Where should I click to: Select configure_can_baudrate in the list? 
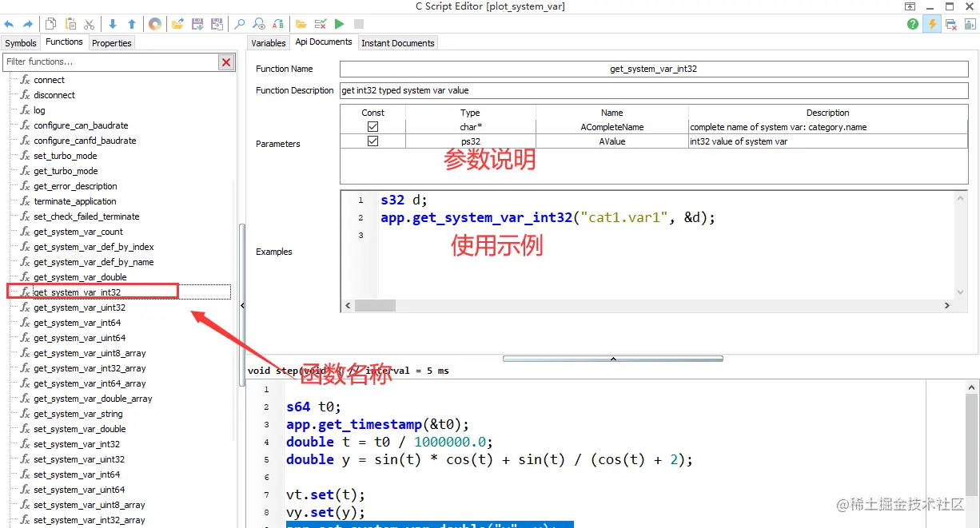pos(81,125)
